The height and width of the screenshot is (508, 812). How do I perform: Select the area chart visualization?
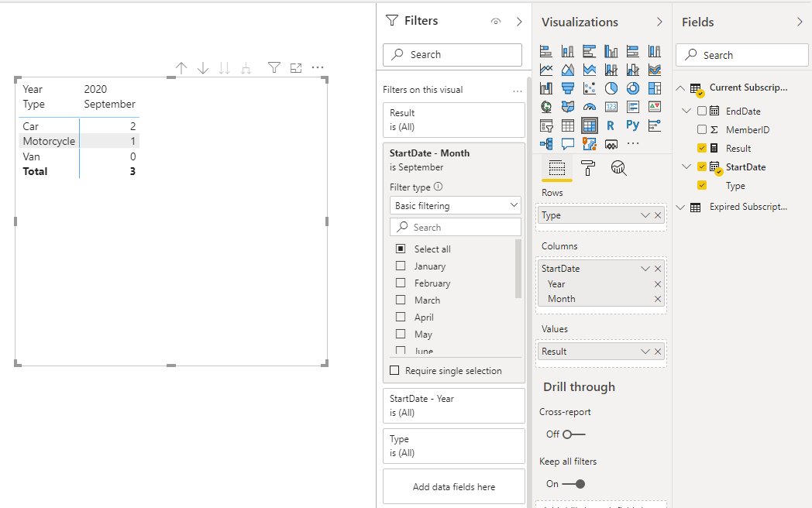click(568, 70)
